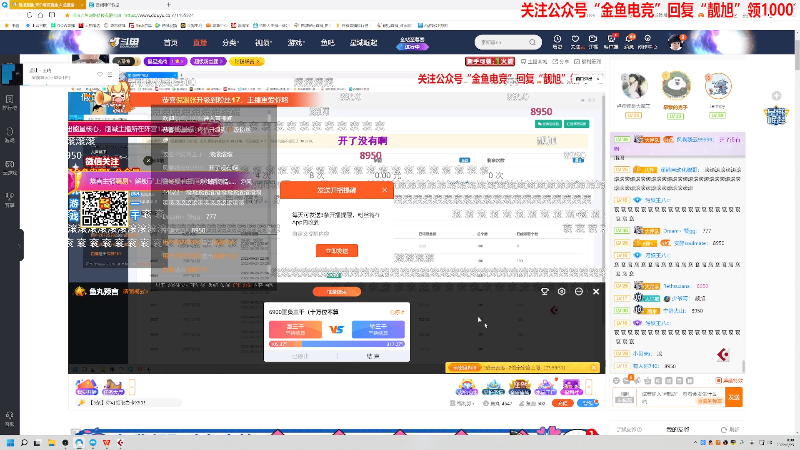Click first gift icon below player
The image size is (800, 450).
(86, 388)
